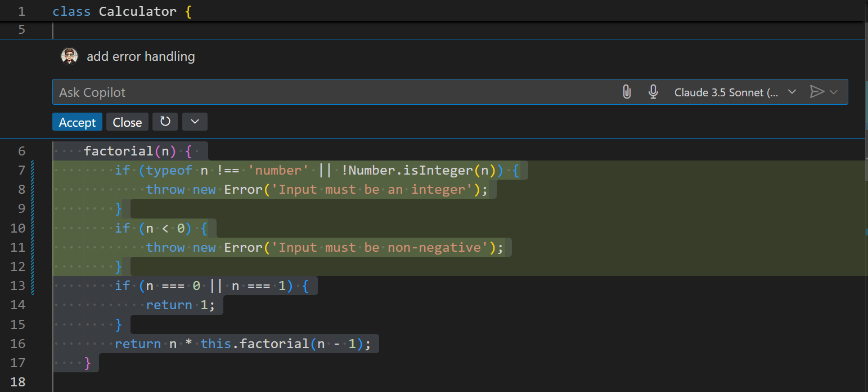Accept the suggested error handling changes
Screen dimensions: 868x392
click(77, 122)
